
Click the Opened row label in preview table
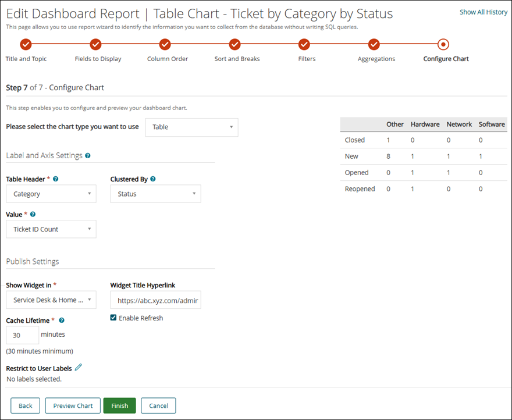pyautogui.click(x=357, y=173)
